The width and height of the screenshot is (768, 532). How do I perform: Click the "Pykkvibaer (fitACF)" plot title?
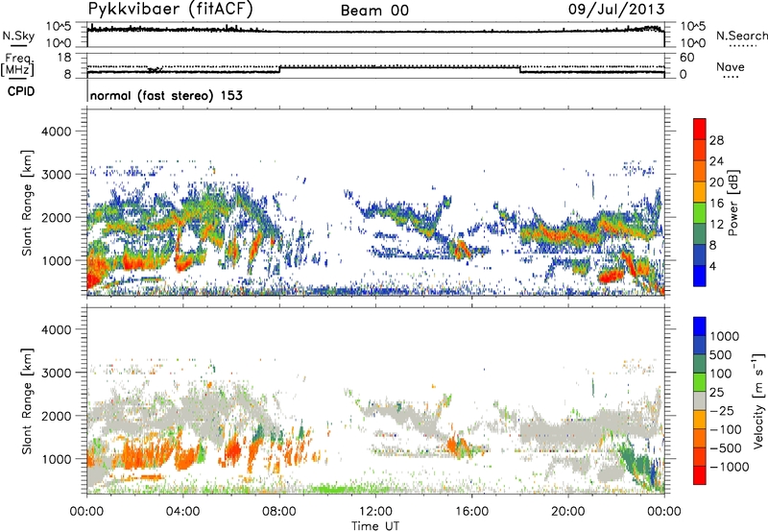[170, 9]
